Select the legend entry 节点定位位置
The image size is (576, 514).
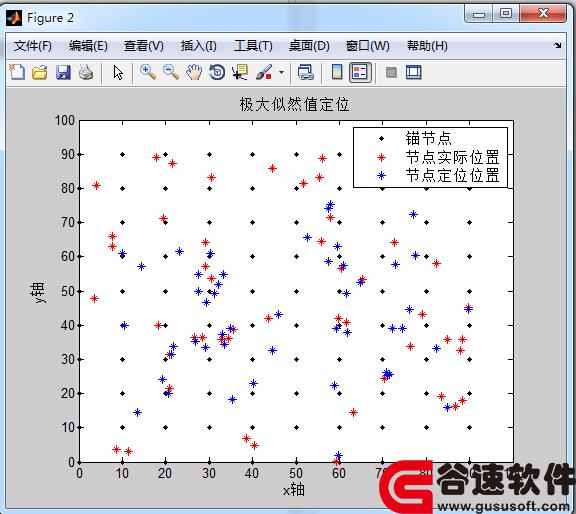tap(452, 175)
